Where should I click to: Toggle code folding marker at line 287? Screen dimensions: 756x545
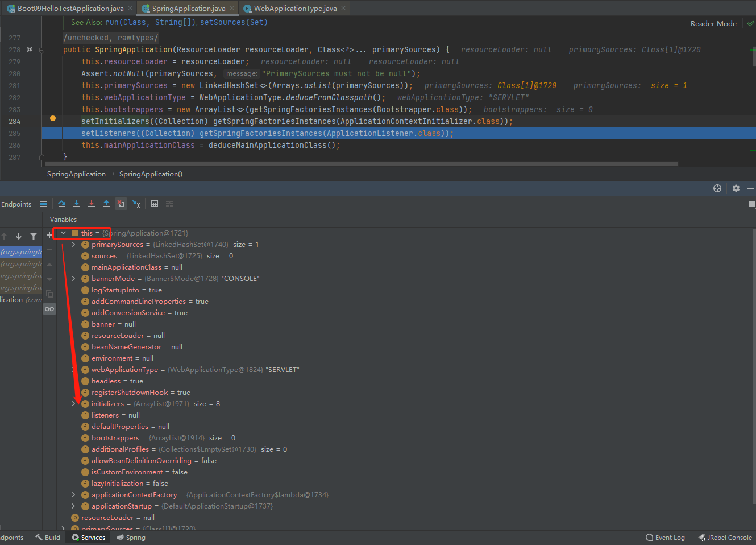[41, 157]
